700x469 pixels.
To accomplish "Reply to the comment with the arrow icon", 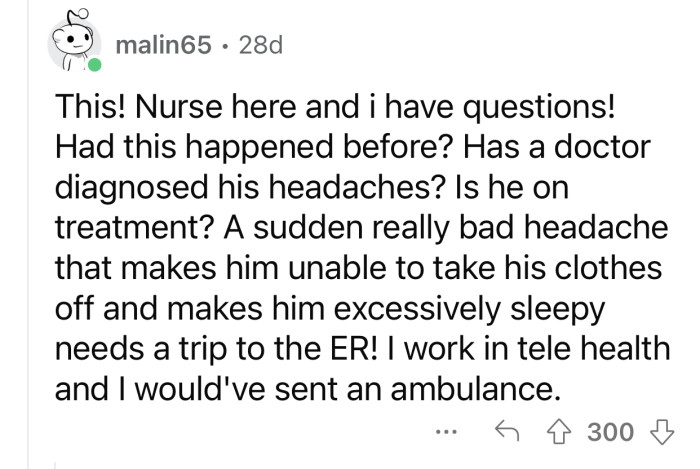I will [511, 432].
